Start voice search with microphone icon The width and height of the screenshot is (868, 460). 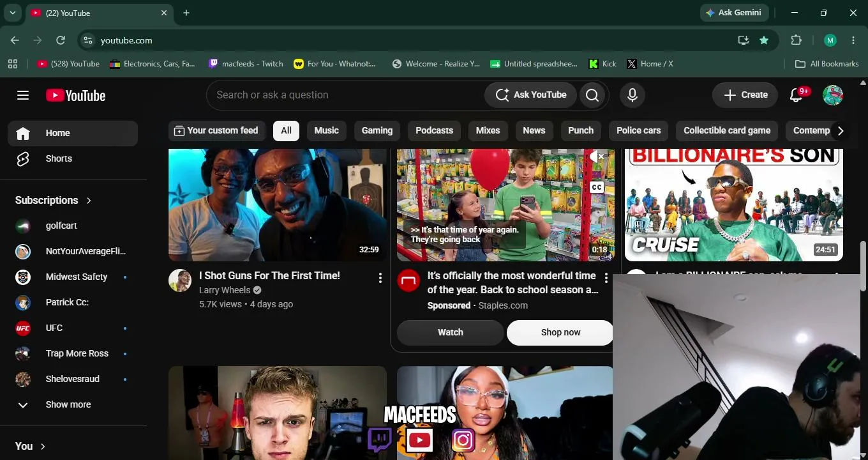(x=632, y=95)
